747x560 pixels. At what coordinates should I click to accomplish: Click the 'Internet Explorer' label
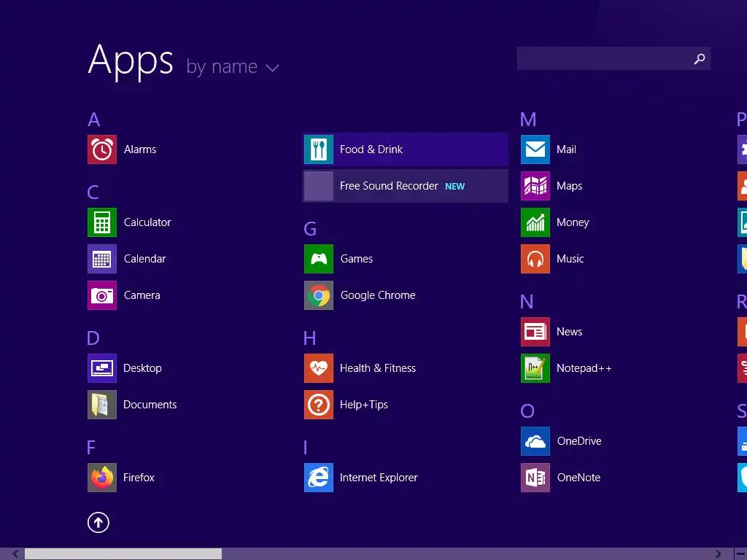click(x=379, y=478)
